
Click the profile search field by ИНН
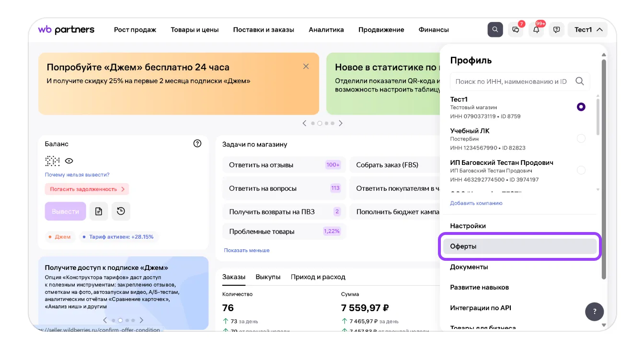click(x=511, y=81)
